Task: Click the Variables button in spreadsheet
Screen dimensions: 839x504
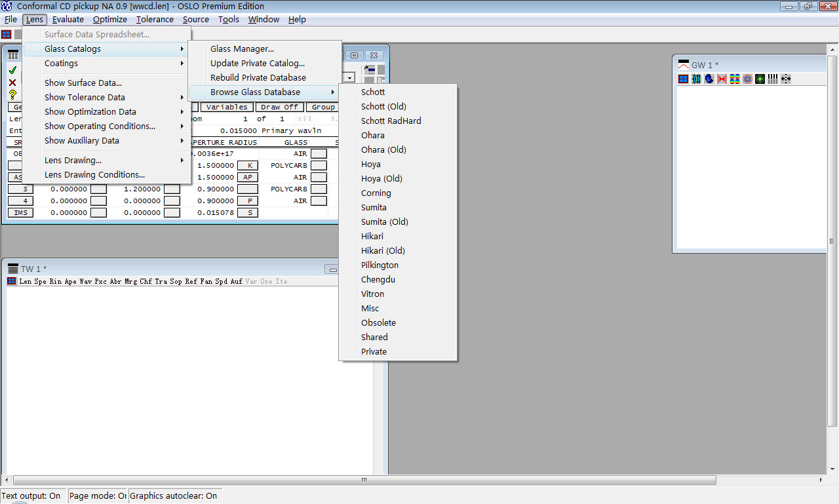Action: click(227, 107)
